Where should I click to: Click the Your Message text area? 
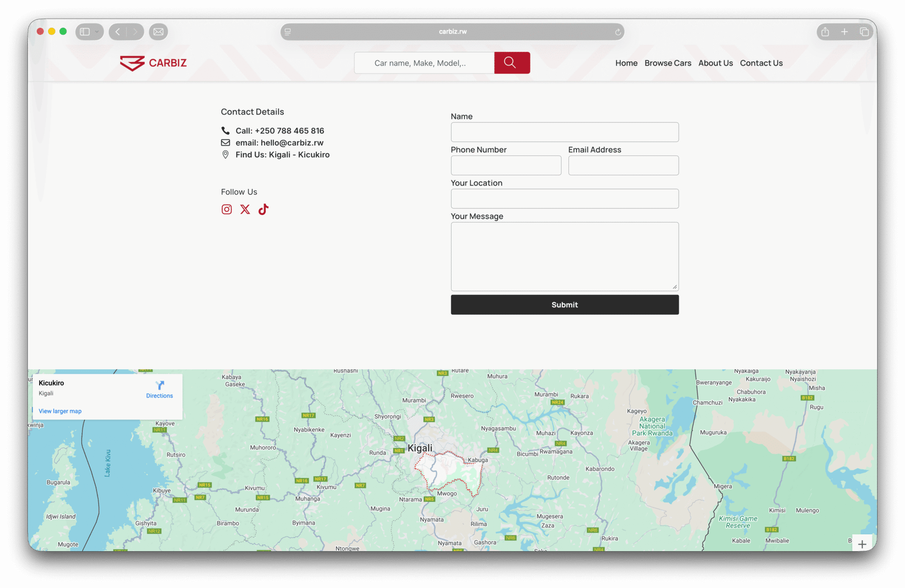tap(564, 257)
